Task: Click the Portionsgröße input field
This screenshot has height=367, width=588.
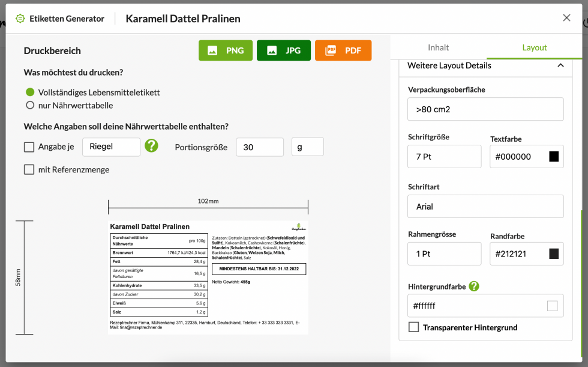Action: coord(259,147)
